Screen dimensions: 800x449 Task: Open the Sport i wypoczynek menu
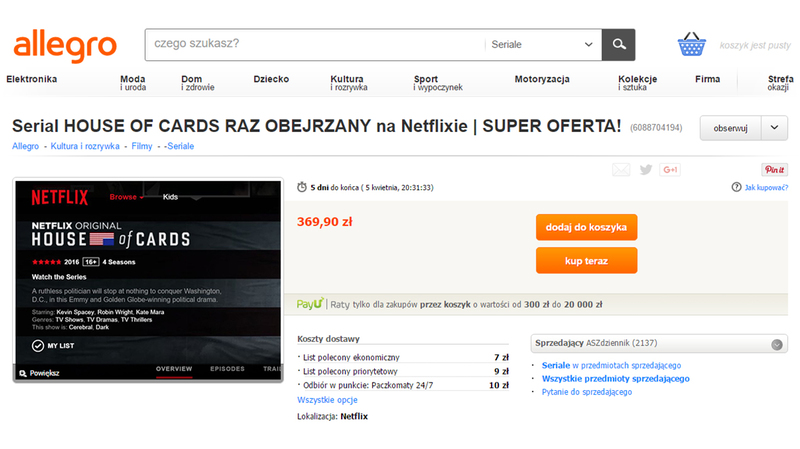pyautogui.click(x=438, y=83)
